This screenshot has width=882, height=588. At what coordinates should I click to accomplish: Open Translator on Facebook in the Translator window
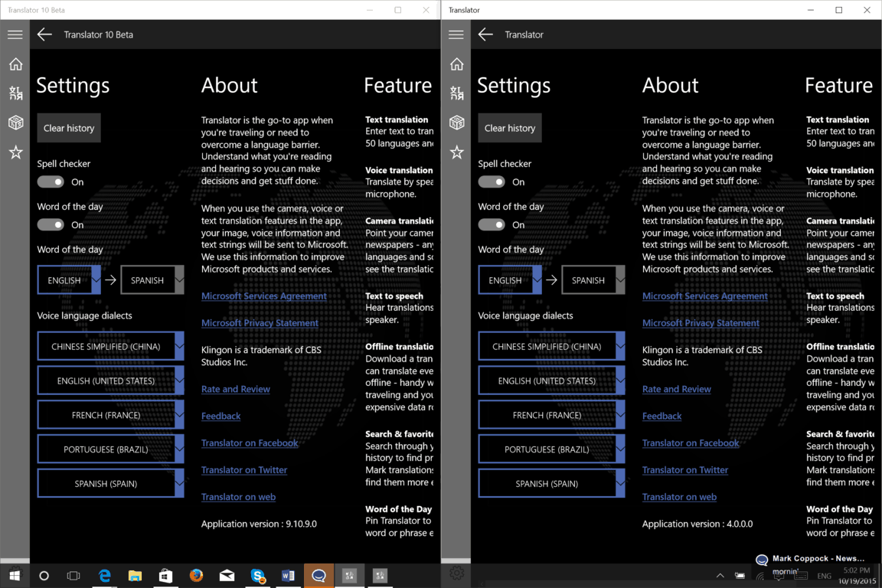click(x=691, y=443)
